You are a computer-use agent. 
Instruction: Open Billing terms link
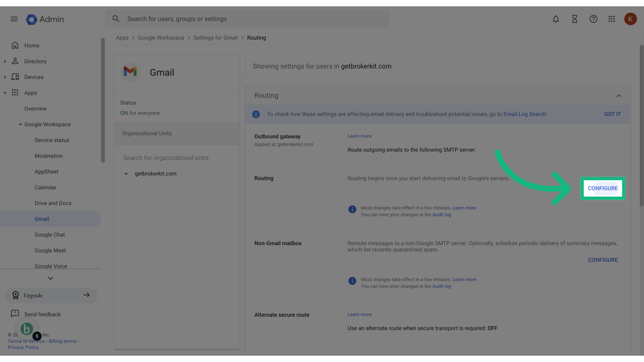pyautogui.click(x=63, y=341)
